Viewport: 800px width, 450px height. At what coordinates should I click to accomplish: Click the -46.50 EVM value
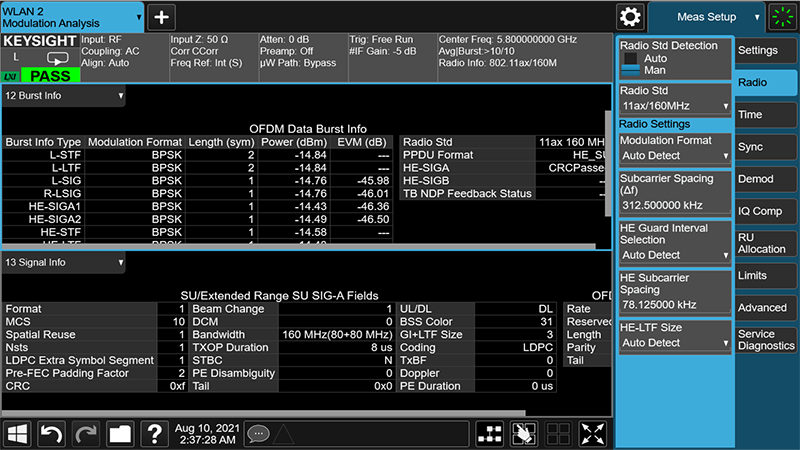pos(373,219)
